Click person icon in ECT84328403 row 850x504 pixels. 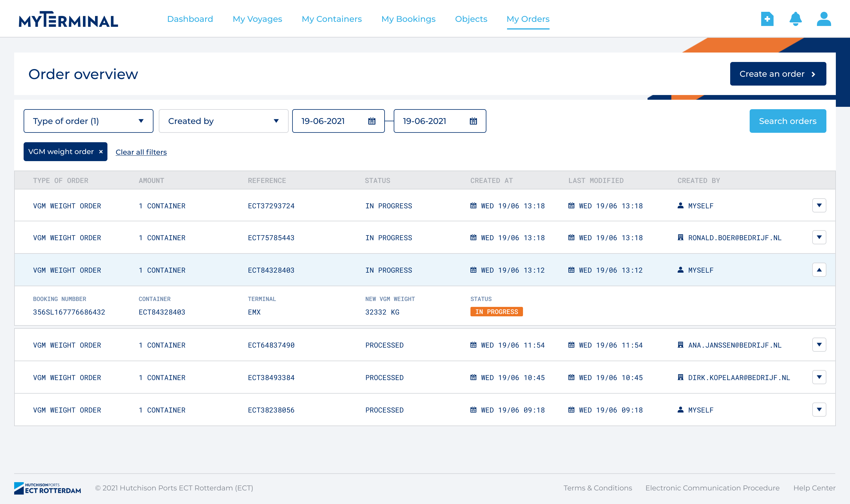[680, 270]
